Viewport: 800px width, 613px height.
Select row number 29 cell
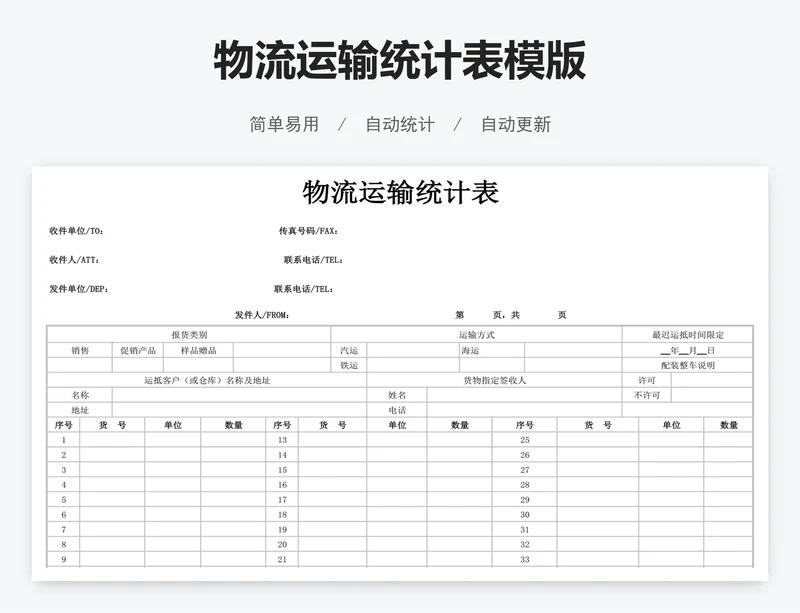[x=524, y=500]
